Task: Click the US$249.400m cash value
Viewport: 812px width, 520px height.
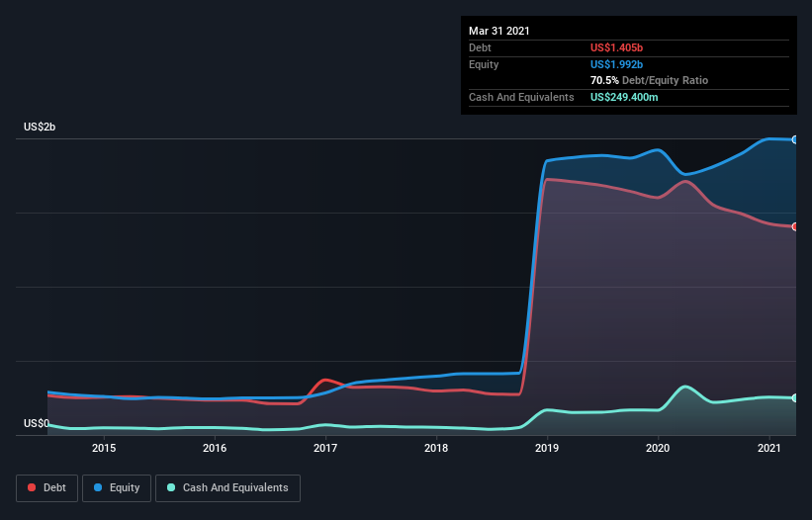Action: pyautogui.click(x=624, y=97)
